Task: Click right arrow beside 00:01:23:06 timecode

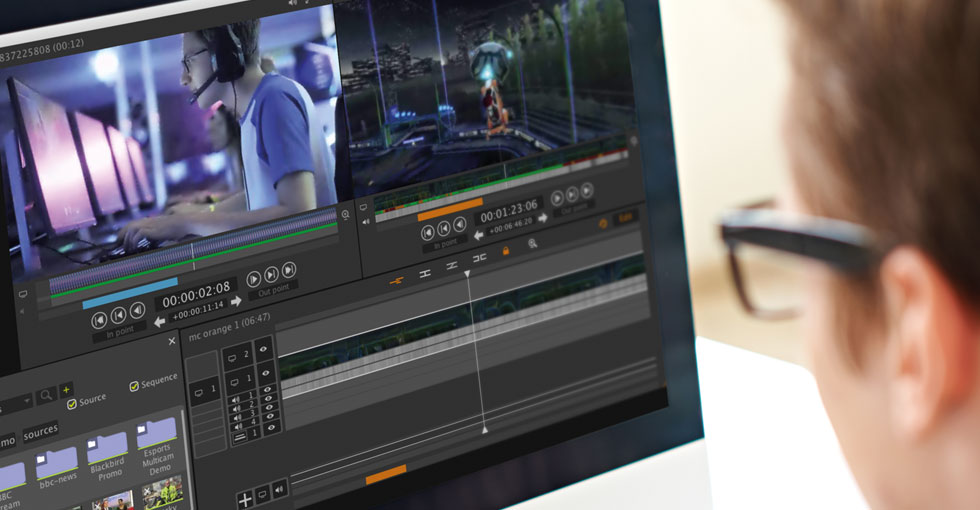Action: point(542,218)
